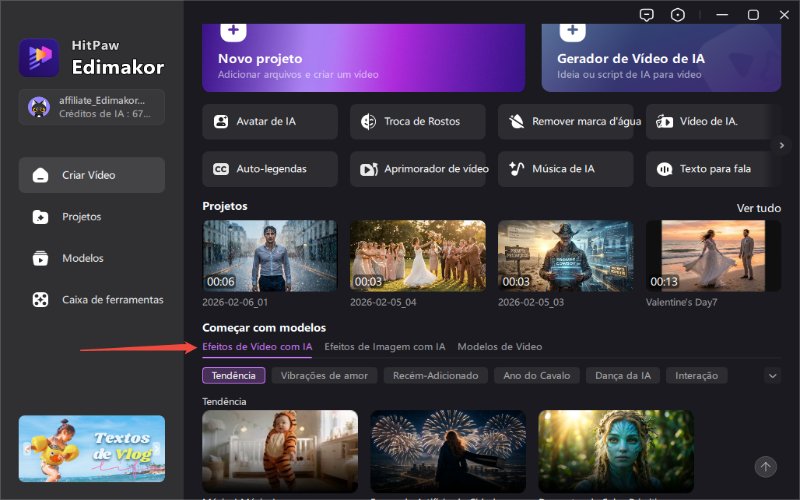Select the Ano do Cavalo filter chip

(x=537, y=376)
